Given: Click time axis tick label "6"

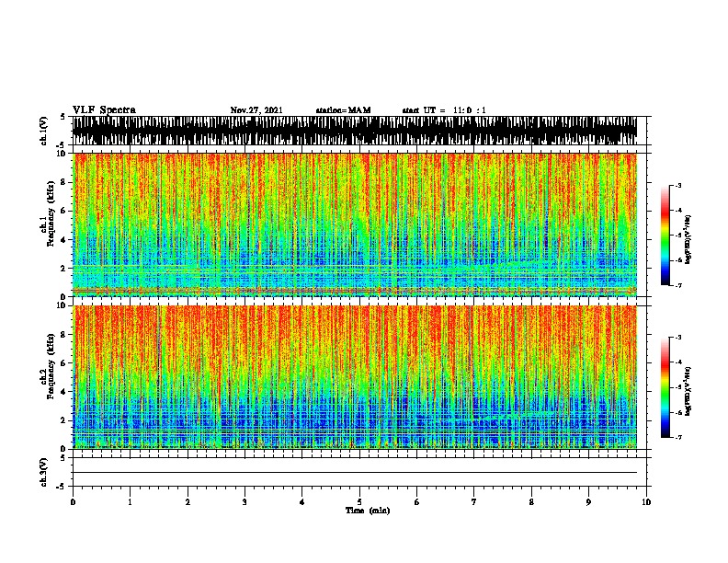Looking at the screenshot, I should [417, 501].
